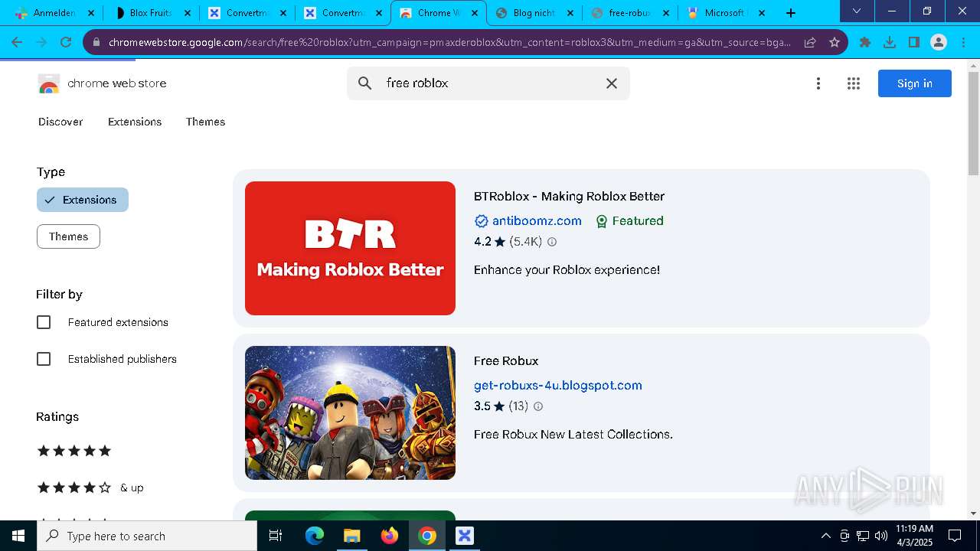Image resolution: width=980 pixels, height=551 pixels.
Task: Open Free Robux extension thumbnail
Action: [350, 412]
